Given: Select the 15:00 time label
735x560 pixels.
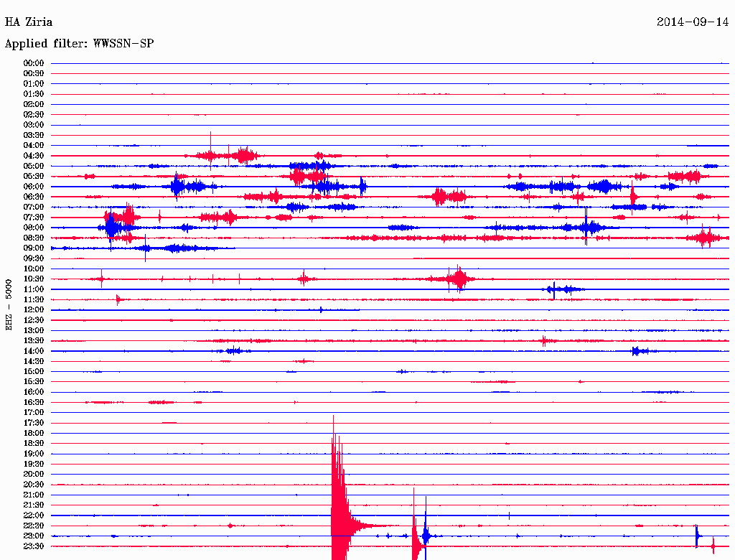Looking at the screenshot, I should (34, 371).
